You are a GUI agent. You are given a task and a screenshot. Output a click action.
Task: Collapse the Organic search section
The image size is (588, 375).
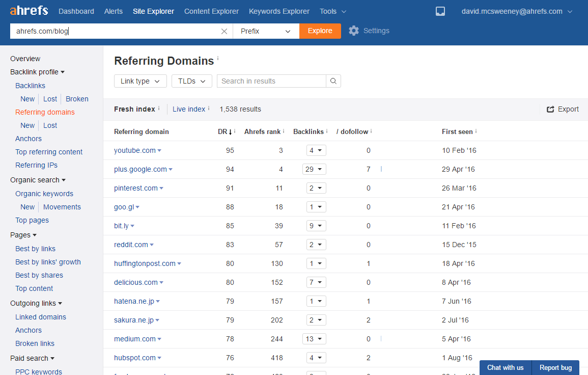[x=38, y=180]
